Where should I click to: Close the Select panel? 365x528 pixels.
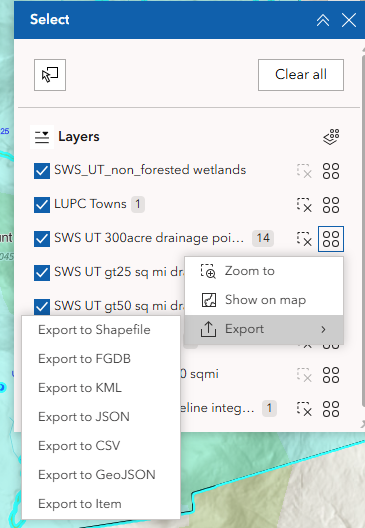[x=349, y=20]
